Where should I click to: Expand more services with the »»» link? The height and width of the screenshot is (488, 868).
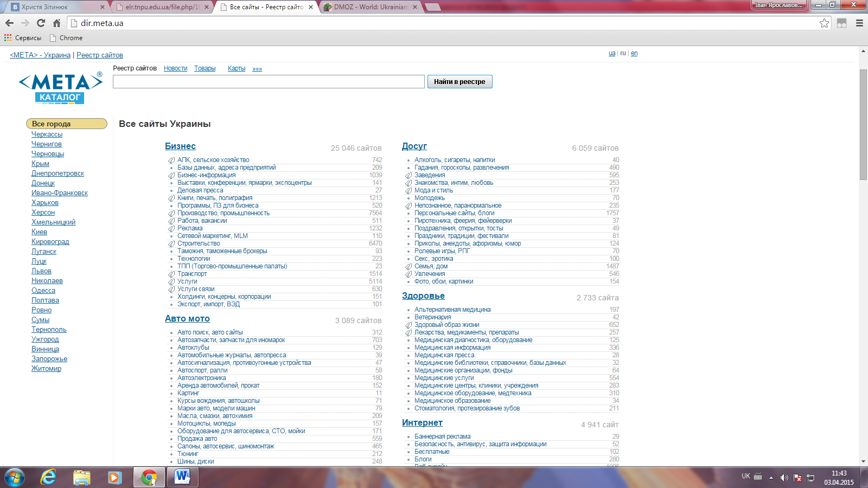click(x=257, y=69)
